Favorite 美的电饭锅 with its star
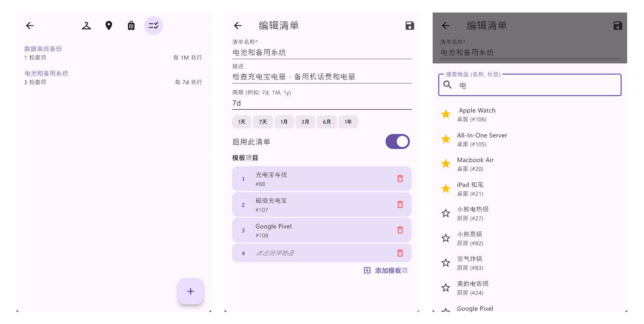Image resolution: width=644 pixels, height=324 pixels. pyautogui.click(x=446, y=288)
